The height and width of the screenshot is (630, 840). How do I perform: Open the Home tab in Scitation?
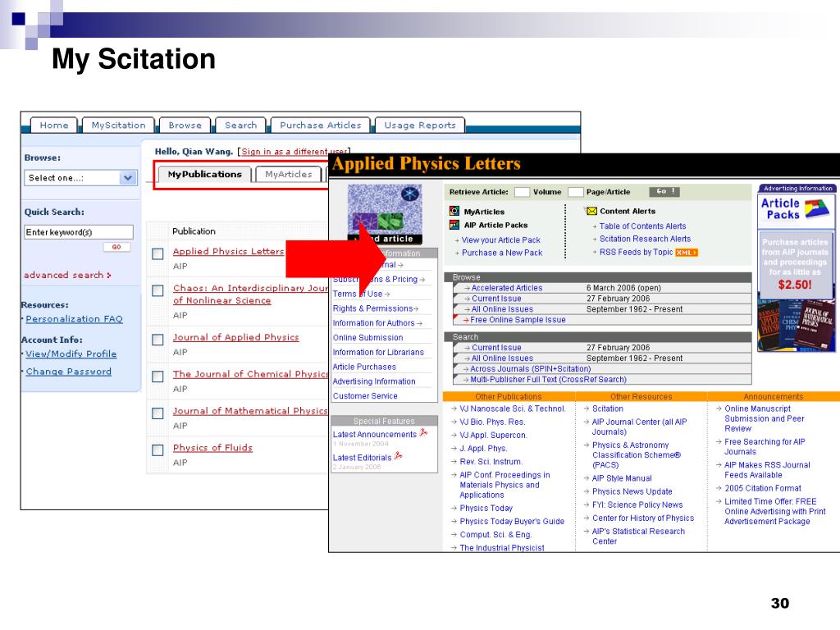(x=54, y=125)
